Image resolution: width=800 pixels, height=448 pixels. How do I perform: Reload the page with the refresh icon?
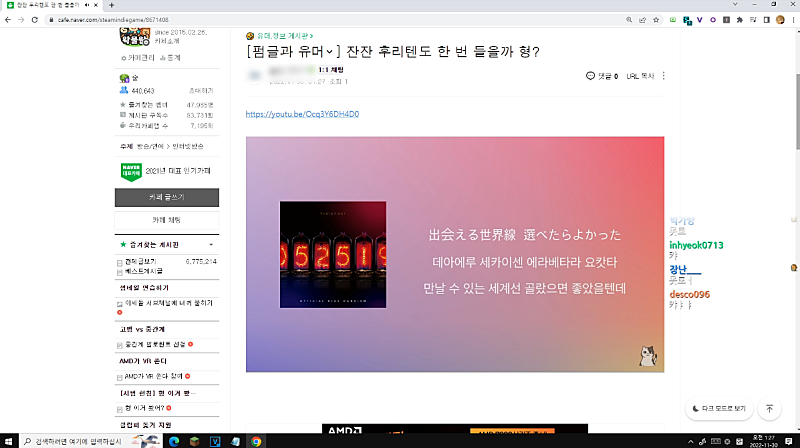[x=35, y=20]
